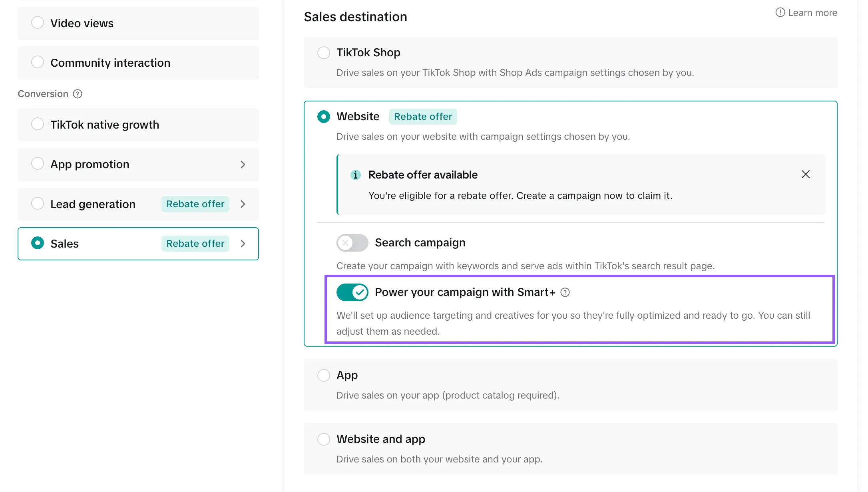The image size is (868, 492).
Task: Expand the Sales objective chevron
Action: 243,244
